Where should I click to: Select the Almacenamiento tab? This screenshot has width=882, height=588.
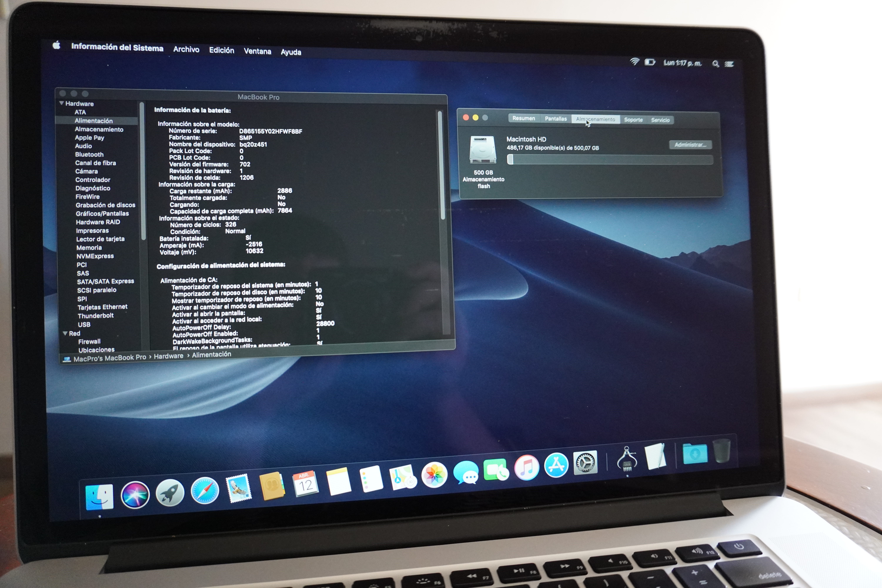(x=595, y=119)
